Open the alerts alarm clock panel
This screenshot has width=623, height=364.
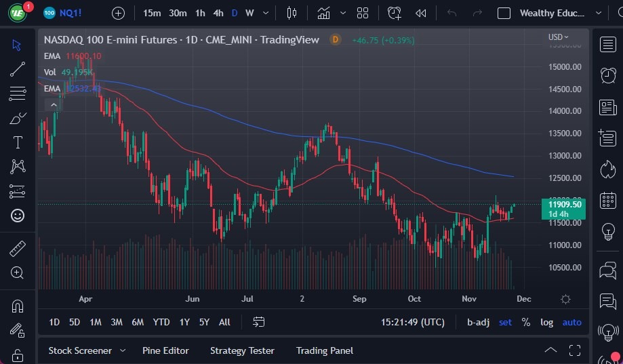(608, 75)
